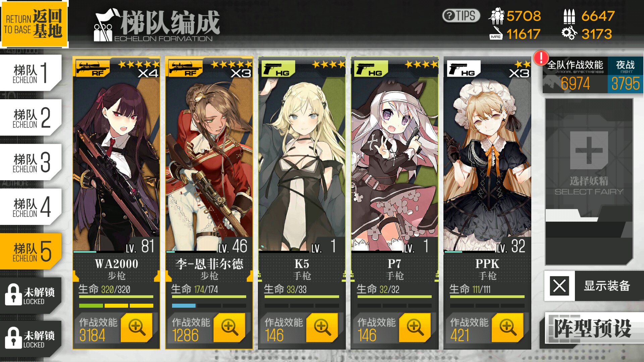This screenshot has width=644, height=362.
Task: Switch to 夜战 night effectiveness view
Action: 625,75
